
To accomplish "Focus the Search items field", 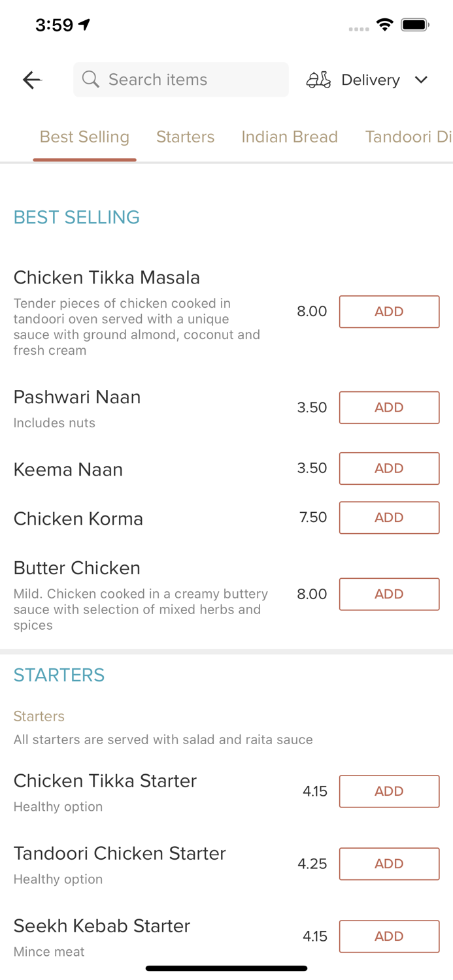I will (190, 80).
